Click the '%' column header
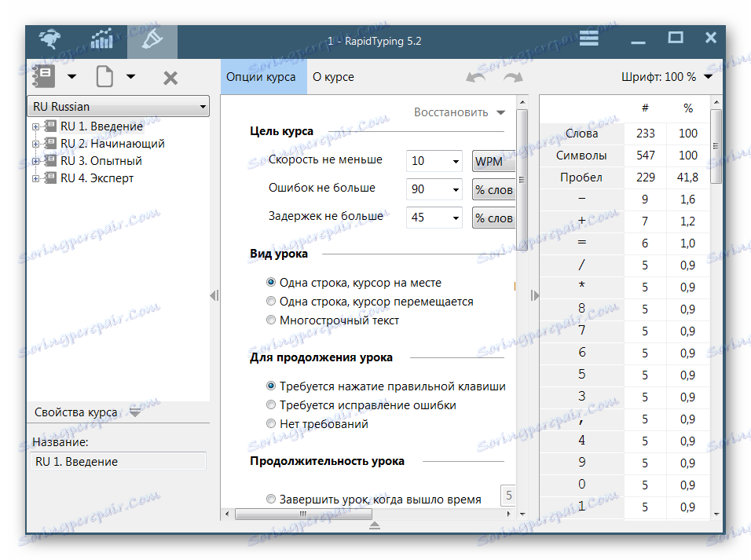Image resolution: width=751 pixels, height=560 pixels. [x=688, y=108]
